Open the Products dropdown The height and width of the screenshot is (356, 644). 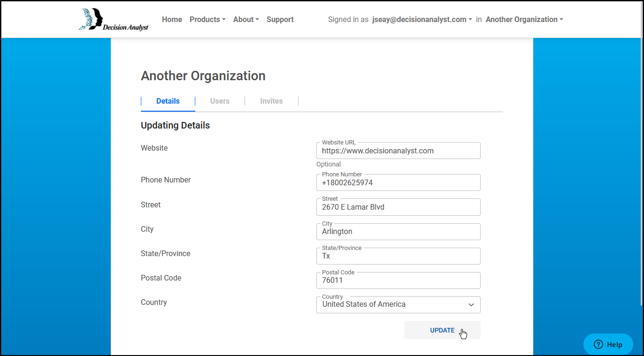(x=207, y=19)
